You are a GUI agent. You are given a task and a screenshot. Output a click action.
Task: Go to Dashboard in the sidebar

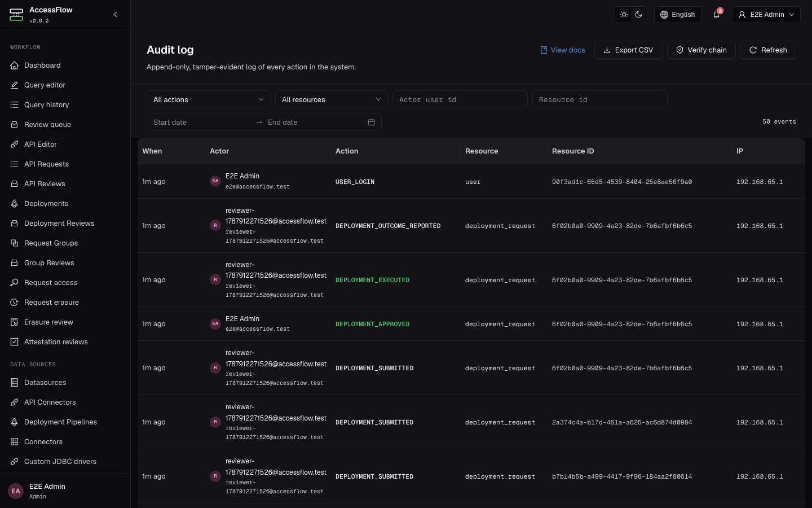point(65,65)
